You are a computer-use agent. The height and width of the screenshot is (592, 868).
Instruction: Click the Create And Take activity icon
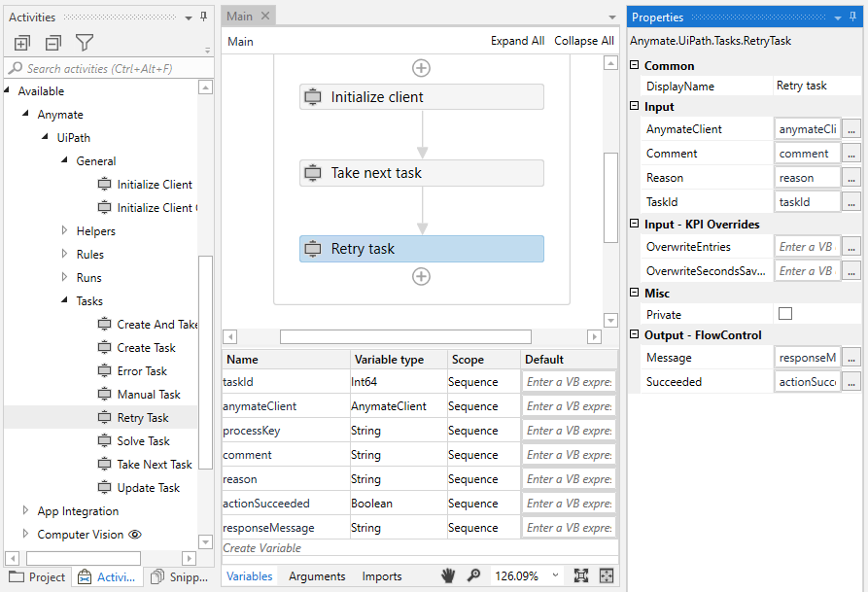pos(105,324)
